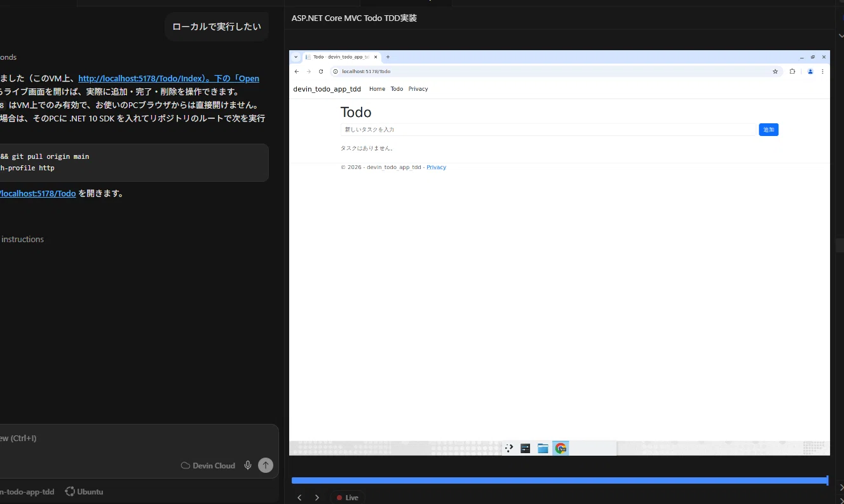
Task: Minimize the embedded Chrome window
Action: click(801, 57)
